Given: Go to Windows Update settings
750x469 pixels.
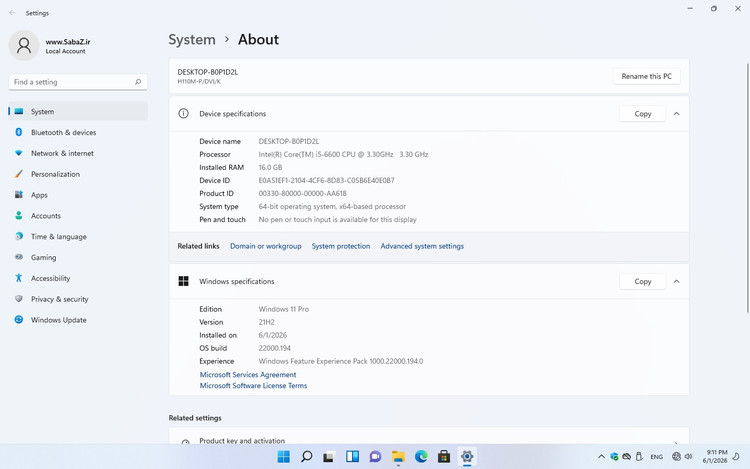Looking at the screenshot, I should (x=78, y=320).
